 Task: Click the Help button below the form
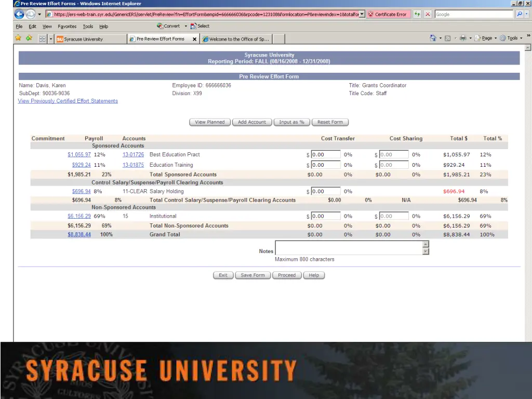click(x=314, y=275)
